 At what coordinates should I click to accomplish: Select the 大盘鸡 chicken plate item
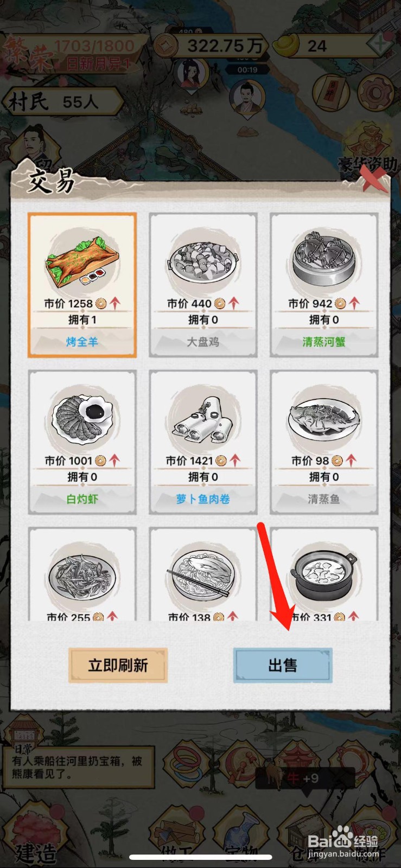(203, 285)
